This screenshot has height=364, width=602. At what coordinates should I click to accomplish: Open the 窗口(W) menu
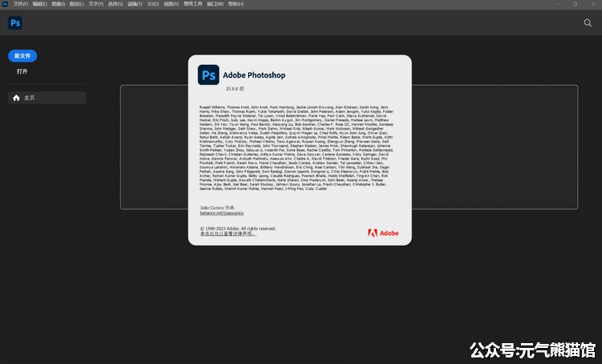[215, 4]
